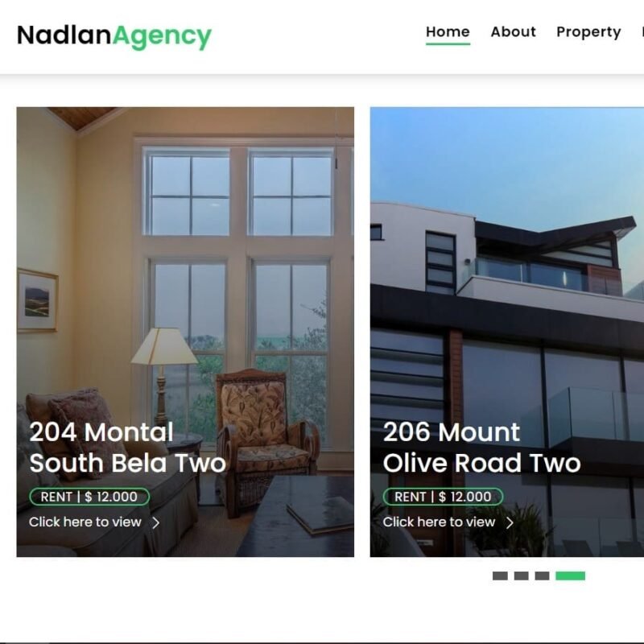Screen dimensions: 644x644
Task: Go to the About page
Action: coord(514,32)
